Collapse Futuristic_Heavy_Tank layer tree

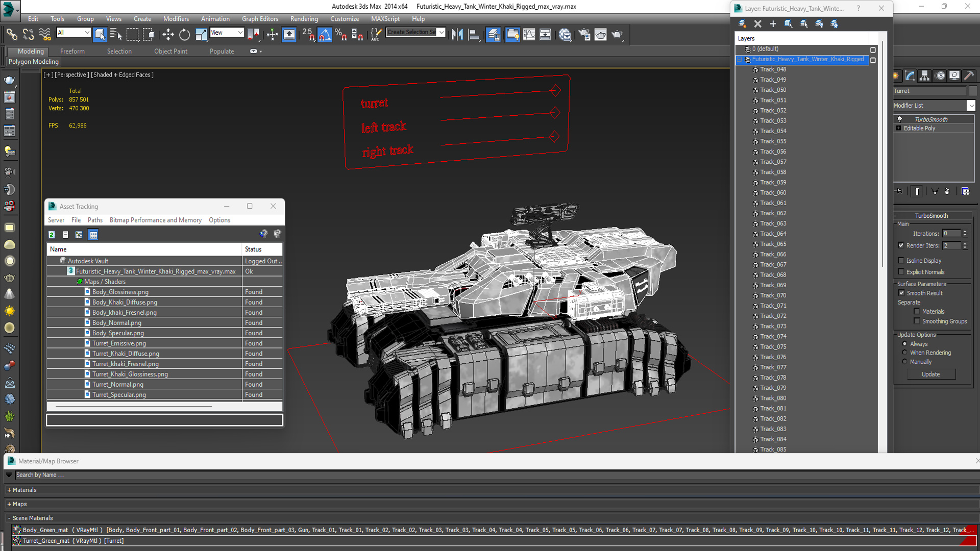pos(739,59)
